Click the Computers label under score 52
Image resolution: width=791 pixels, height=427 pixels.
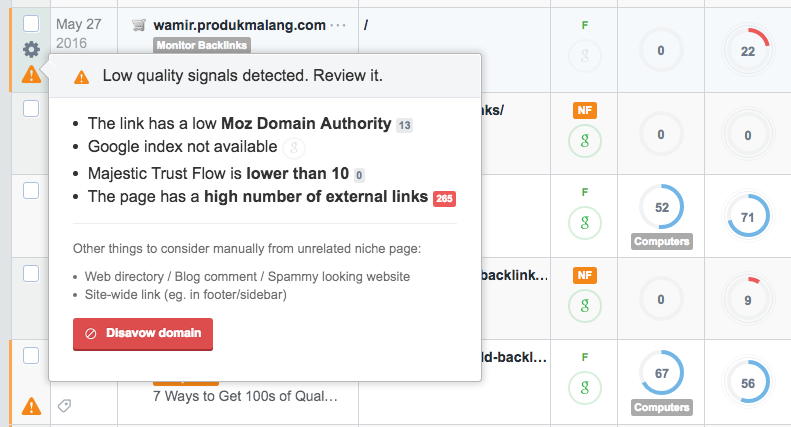pyautogui.click(x=661, y=242)
